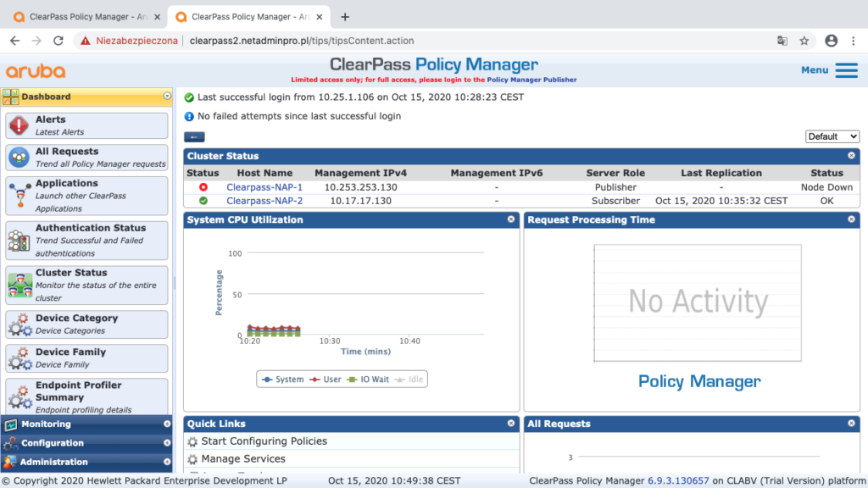
Task: Close the active ClearPass browser tab
Action: pyautogui.click(x=320, y=17)
